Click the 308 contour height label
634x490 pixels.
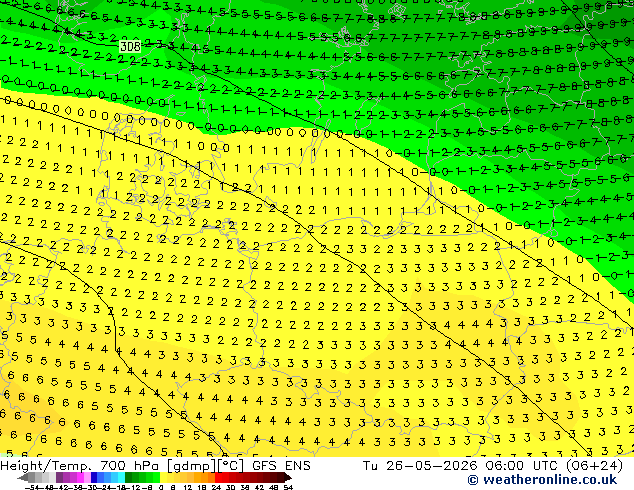130,46
